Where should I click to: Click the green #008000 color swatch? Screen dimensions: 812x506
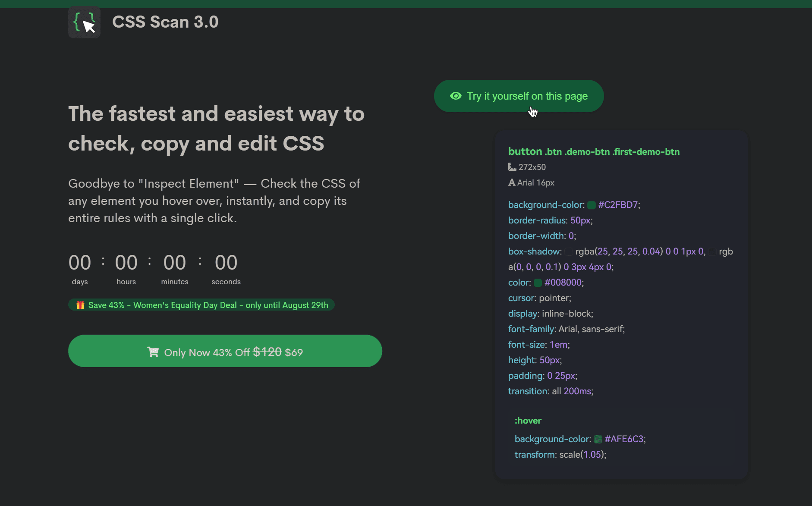click(538, 283)
